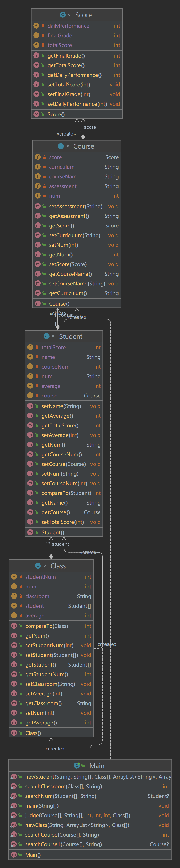
Task: Select the searchClassroom(Class[], String) method
Action: tap(63, 786)
